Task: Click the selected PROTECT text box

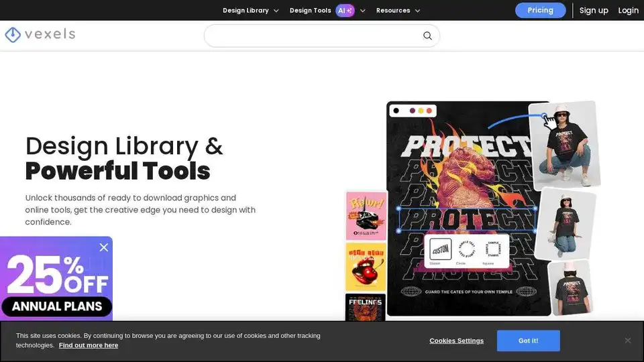Action: [x=467, y=220]
